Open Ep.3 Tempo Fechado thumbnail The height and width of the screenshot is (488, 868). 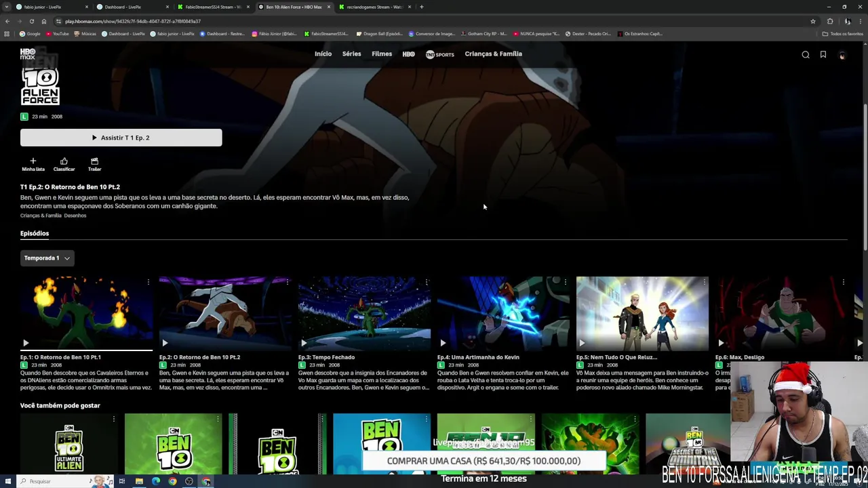click(x=364, y=313)
